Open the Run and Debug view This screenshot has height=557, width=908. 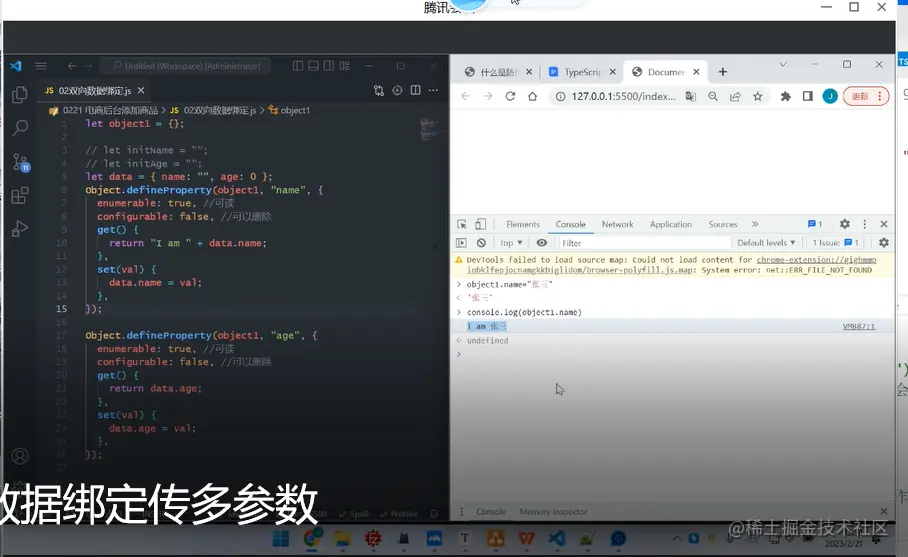(x=20, y=229)
